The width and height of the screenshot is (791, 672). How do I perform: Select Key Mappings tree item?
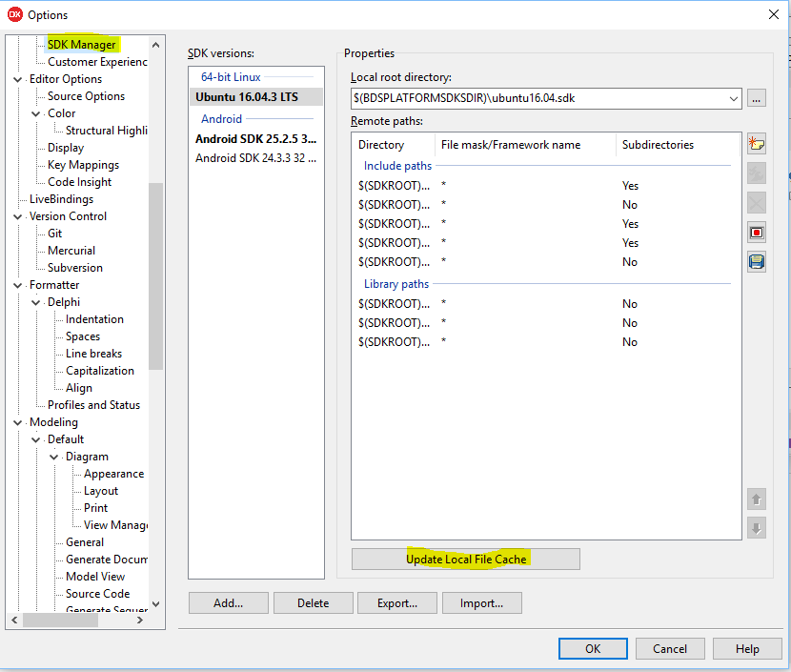tap(83, 165)
